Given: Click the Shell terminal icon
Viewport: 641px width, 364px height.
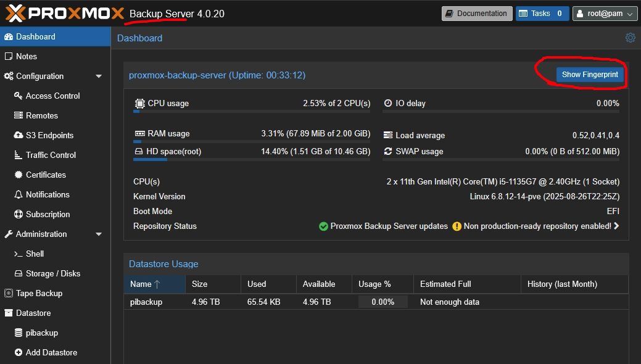Looking at the screenshot, I should pos(19,254).
